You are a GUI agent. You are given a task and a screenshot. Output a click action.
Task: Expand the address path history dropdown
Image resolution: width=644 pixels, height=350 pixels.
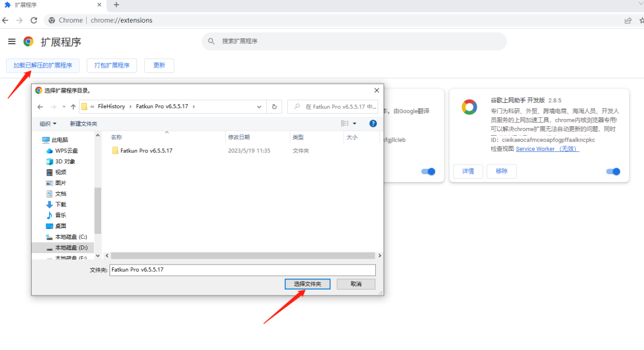(259, 107)
